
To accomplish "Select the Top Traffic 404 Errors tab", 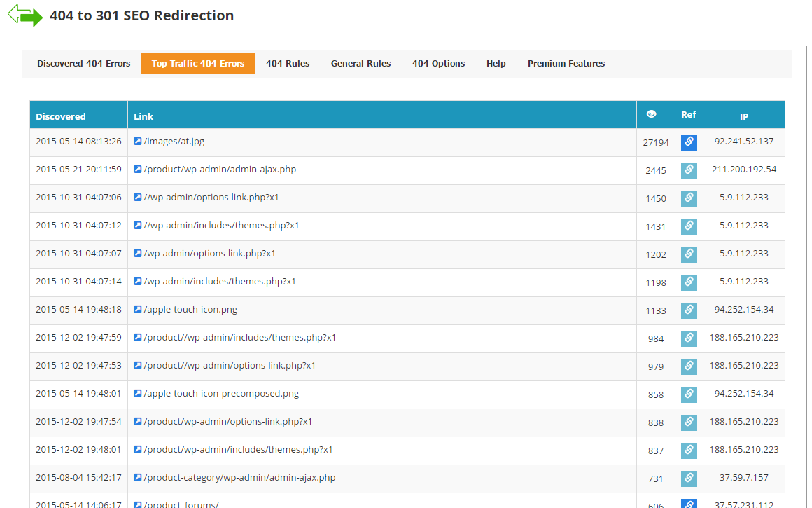I will pyautogui.click(x=198, y=63).
